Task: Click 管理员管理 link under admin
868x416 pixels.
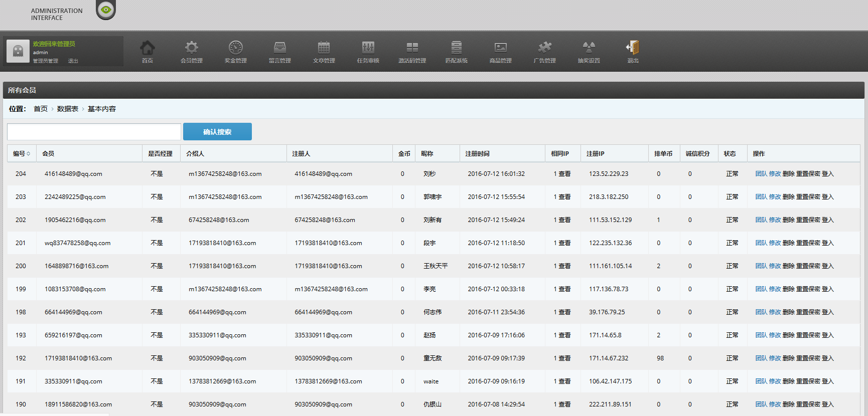Action: point(46,61)
